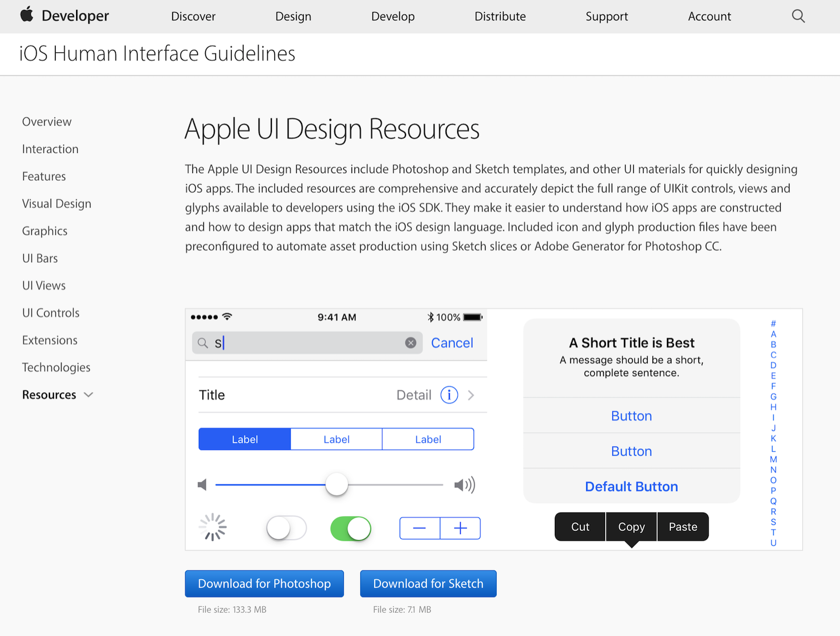Screen dimensions: 840x636
Task: Click the clear text icon in search field
Action: pyautogui.click(x=411, y=343)
